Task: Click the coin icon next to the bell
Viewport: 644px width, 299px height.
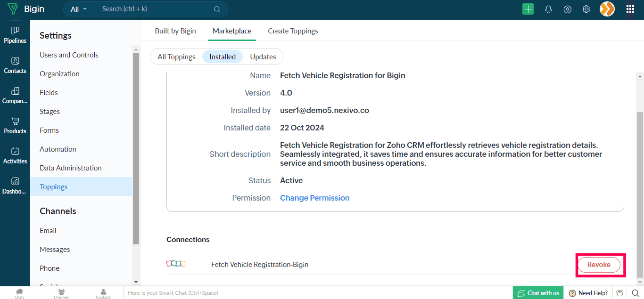Action: point(568,9)
